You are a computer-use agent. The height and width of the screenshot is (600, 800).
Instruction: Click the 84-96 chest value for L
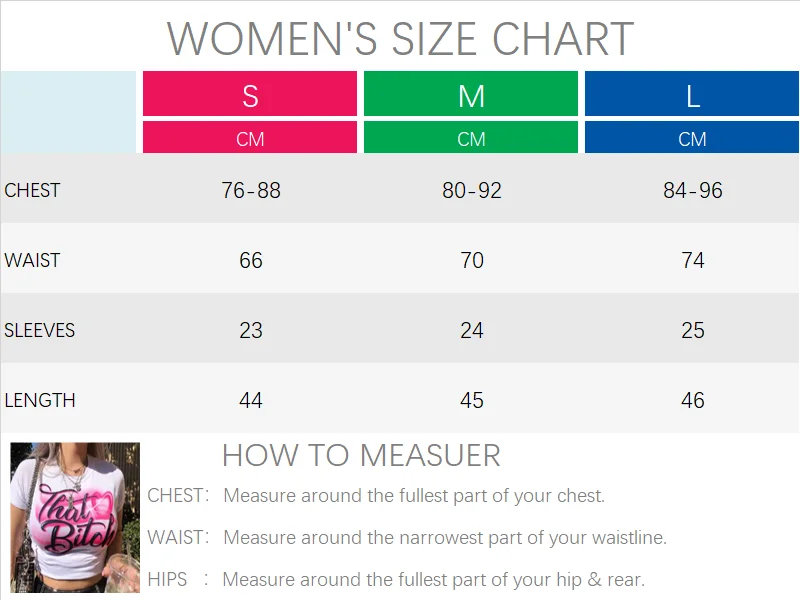click(692, 190)
